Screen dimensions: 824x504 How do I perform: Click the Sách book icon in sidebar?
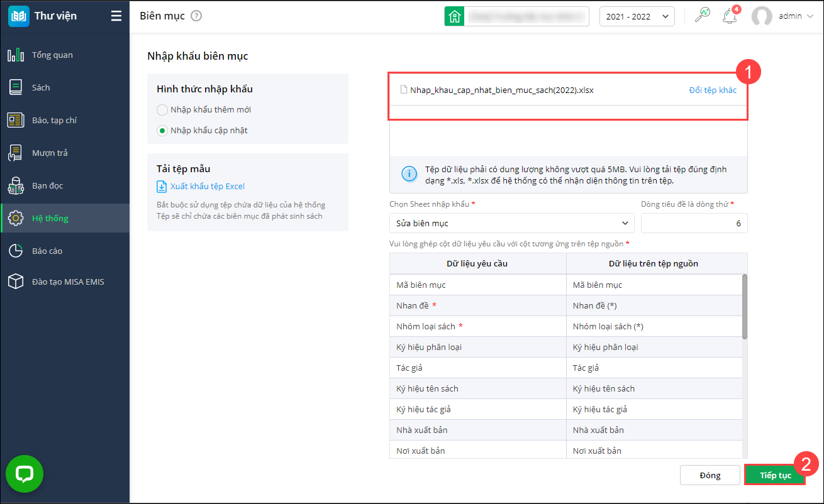pos(16,87)
